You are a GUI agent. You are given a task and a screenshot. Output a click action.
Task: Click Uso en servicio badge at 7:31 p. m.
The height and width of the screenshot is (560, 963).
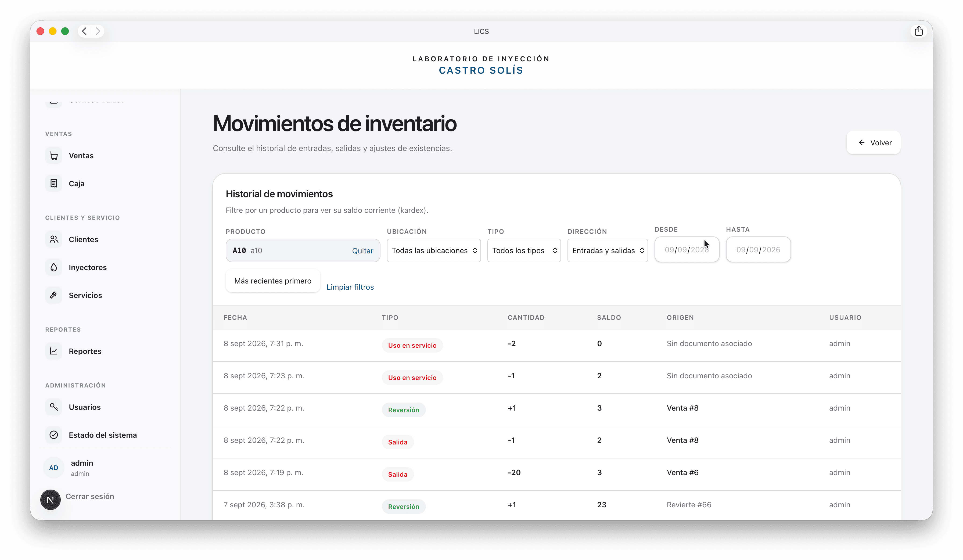click(x=412, y=345)
